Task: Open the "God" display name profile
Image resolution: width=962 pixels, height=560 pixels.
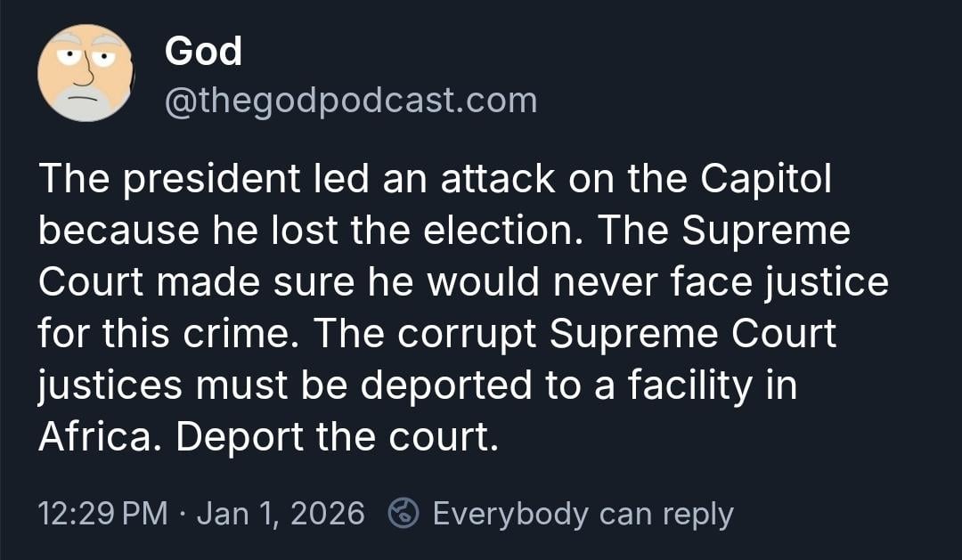Action: click(x=203, y=52)
